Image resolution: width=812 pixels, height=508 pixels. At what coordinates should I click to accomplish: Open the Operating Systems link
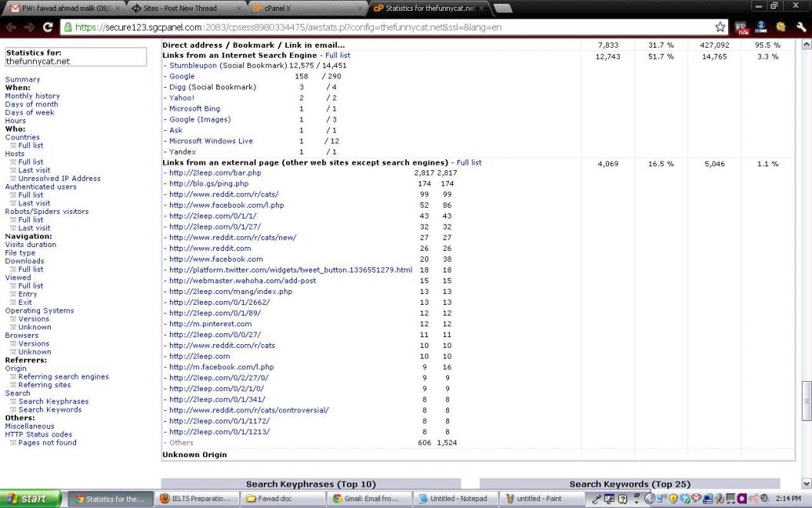(39, 310)
